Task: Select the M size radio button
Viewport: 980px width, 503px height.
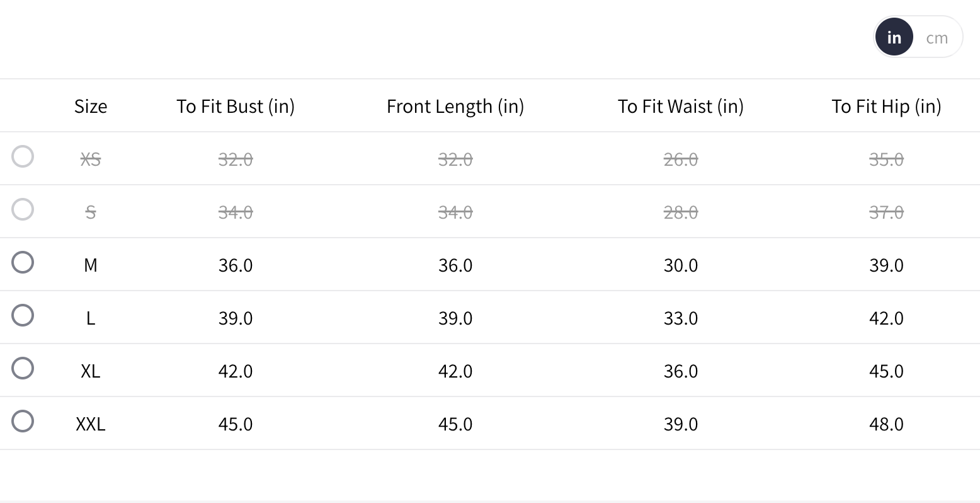Action: click(23, 262)
